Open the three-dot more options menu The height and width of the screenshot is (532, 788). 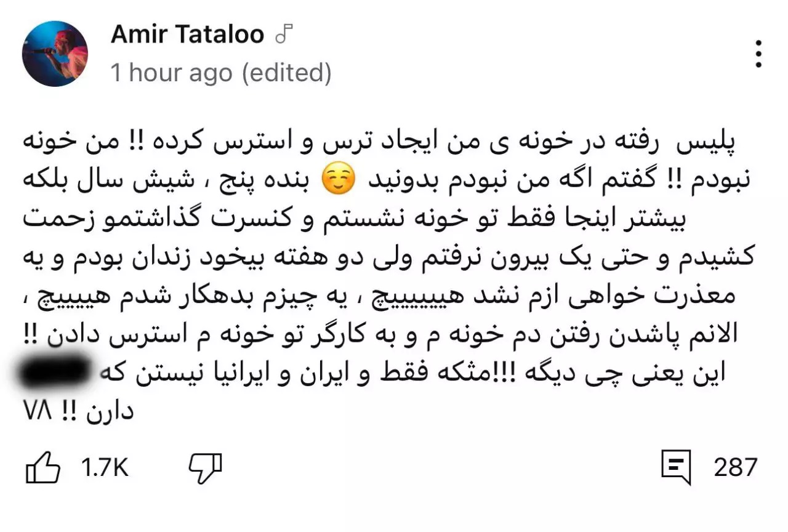[x=758, y=54]
